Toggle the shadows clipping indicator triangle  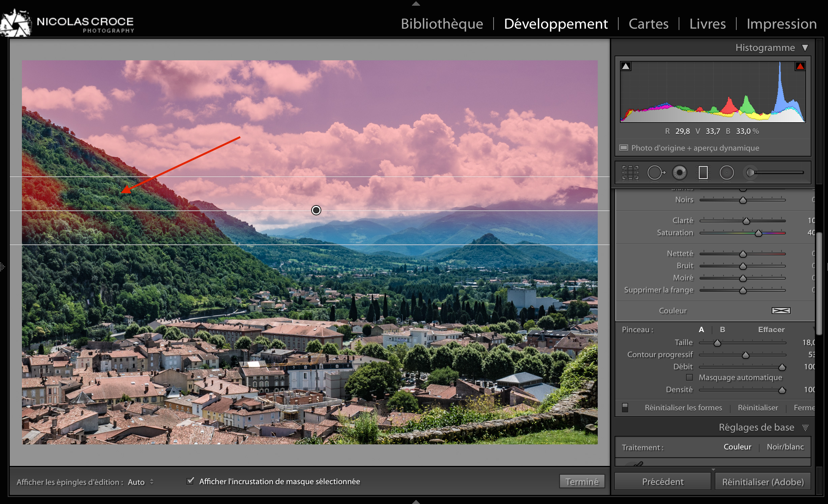click(626, 66)
